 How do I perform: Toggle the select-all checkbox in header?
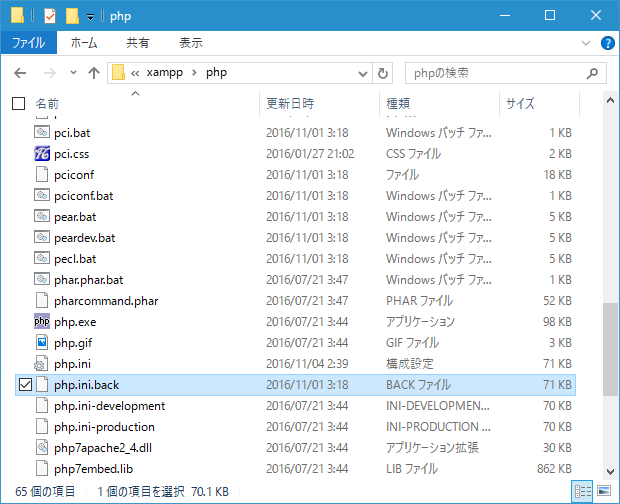click(19, 104)
